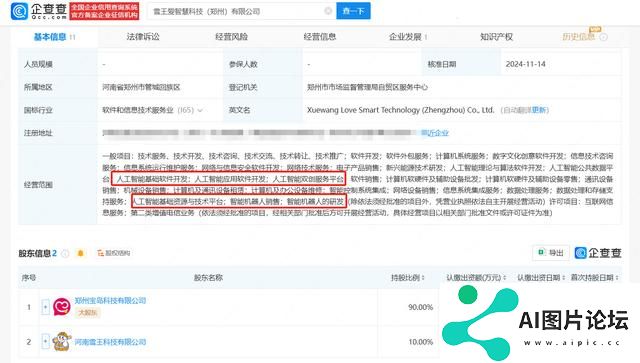The image size is (640, 363).
Task: Click the orange bell icon beside 股东信息
Action: pyautogui.click(x=80, y=253)
